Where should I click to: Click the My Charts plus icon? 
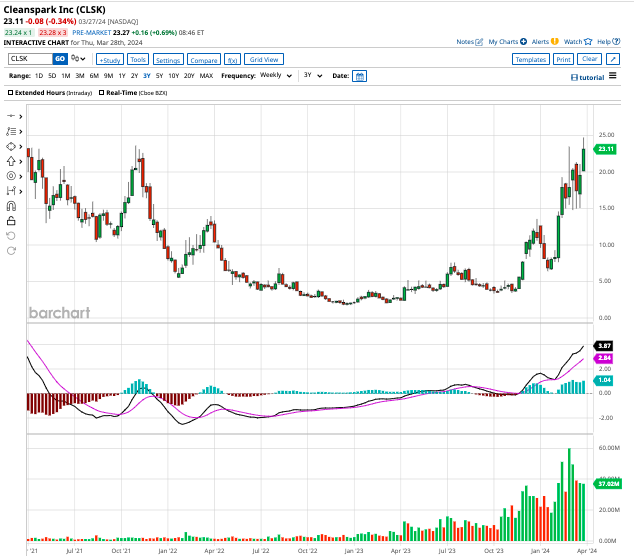pyautogui.click(x=523, y=42)
